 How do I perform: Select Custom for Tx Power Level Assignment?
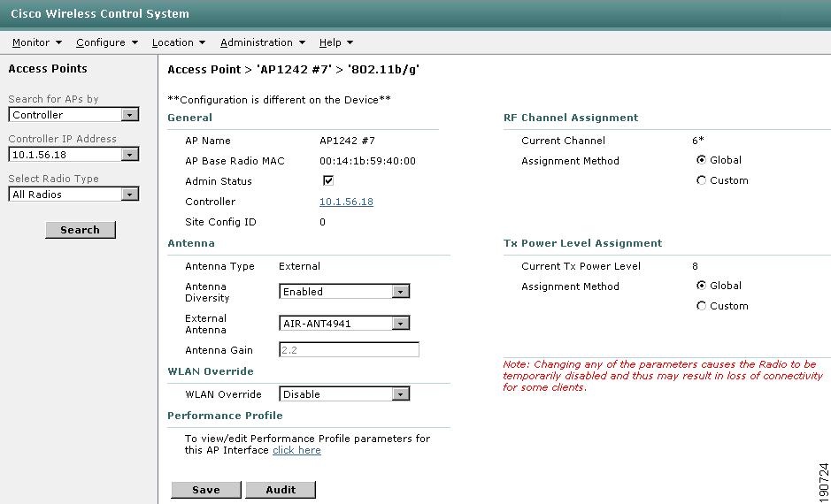click(x=701, y=306)
